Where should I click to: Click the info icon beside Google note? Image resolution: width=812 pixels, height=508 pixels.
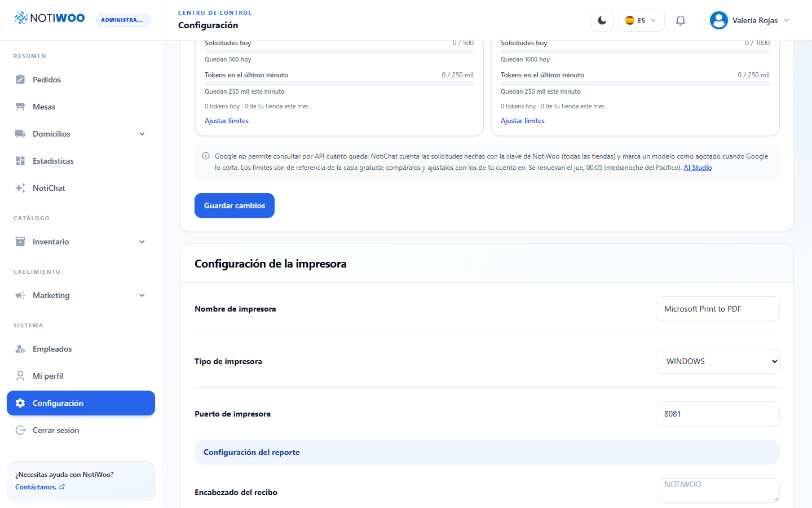[x=206, y=156]
